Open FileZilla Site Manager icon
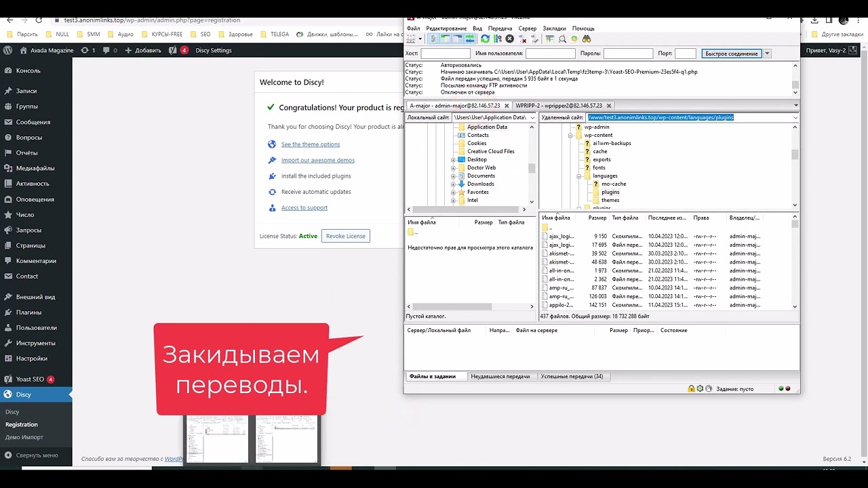868x488 pixels. pyautogui.click(x=411, y=39)
